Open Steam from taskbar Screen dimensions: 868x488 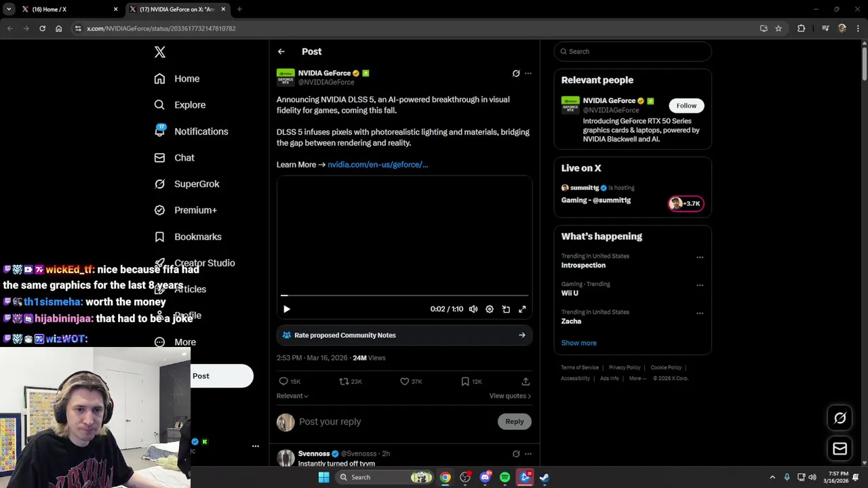tap(544, 477)
